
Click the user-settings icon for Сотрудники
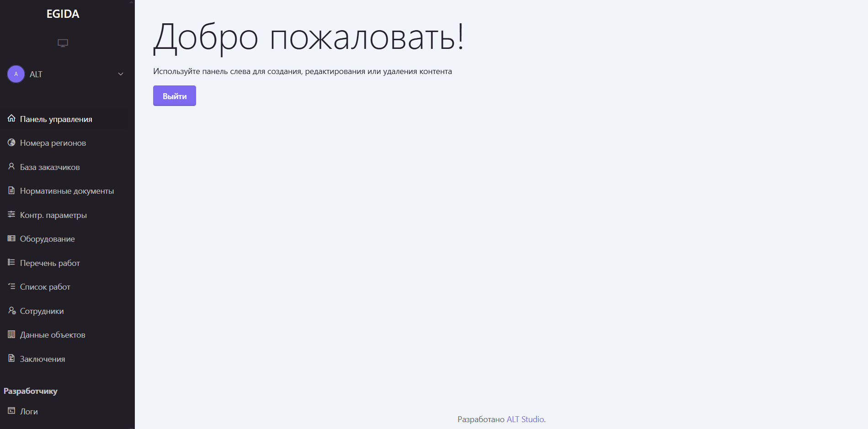coord(12,311)
